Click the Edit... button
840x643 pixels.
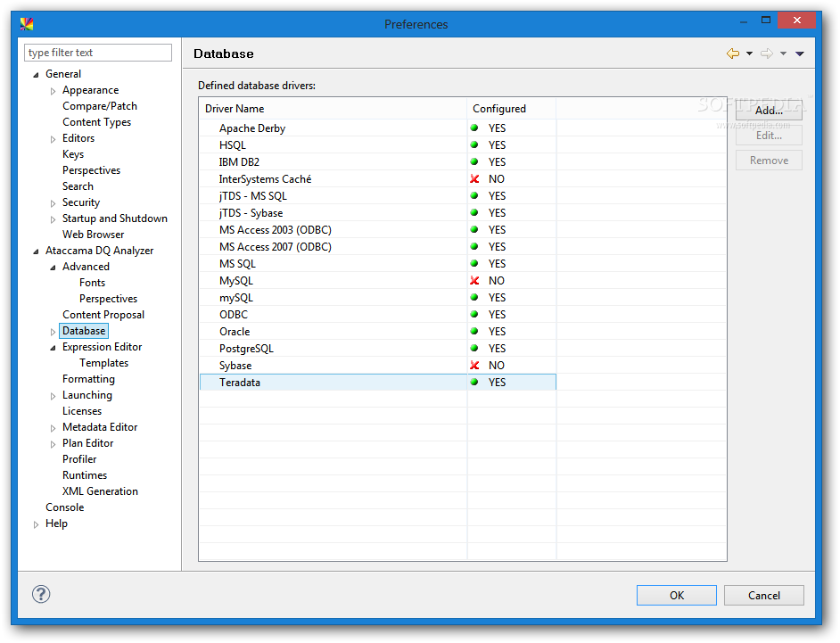coord(769,136)
